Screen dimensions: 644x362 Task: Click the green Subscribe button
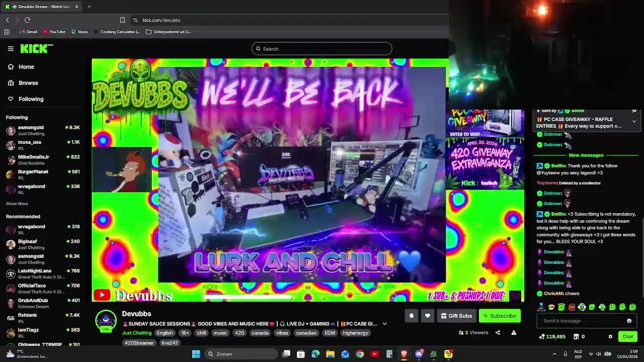point(500,316)
